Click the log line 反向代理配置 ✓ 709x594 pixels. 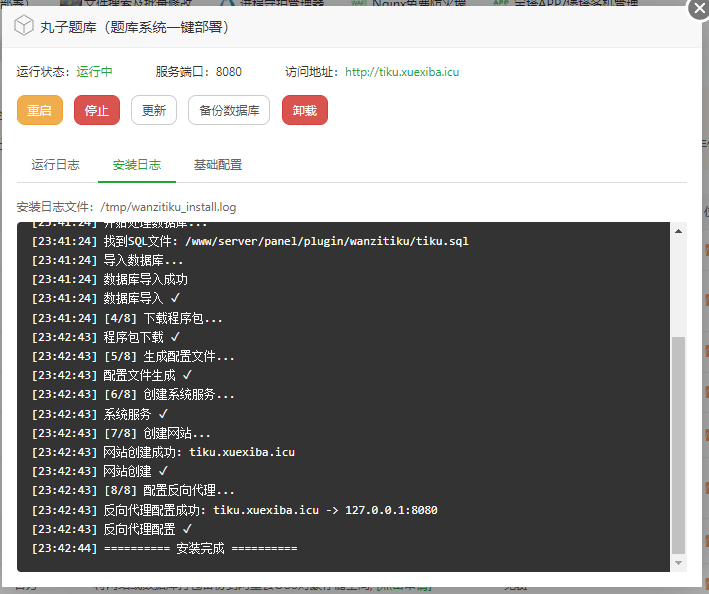click(x=112, y=529)
